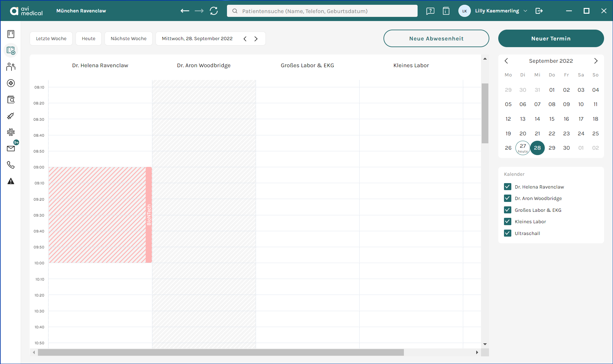Viewport: 613px width, 364px height.
Task: Click the medical plus circle sidebar icon
Action: pos(11,83)
